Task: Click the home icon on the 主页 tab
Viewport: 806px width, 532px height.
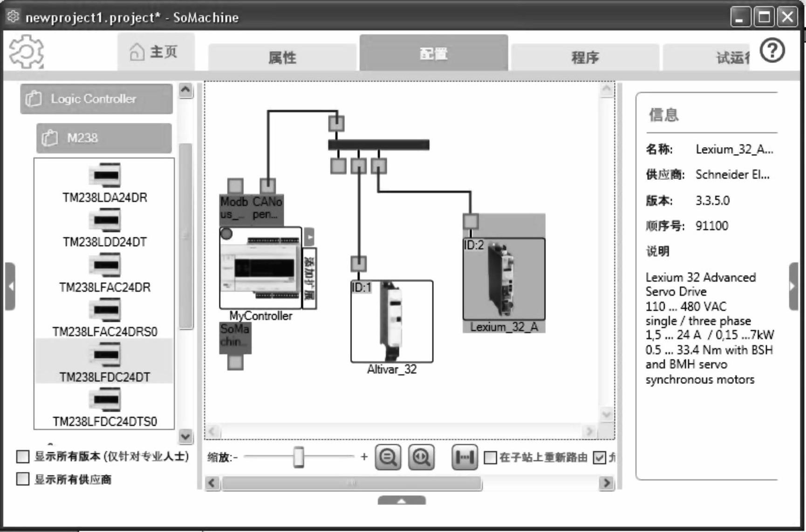Action: click(x=137, y=52)
